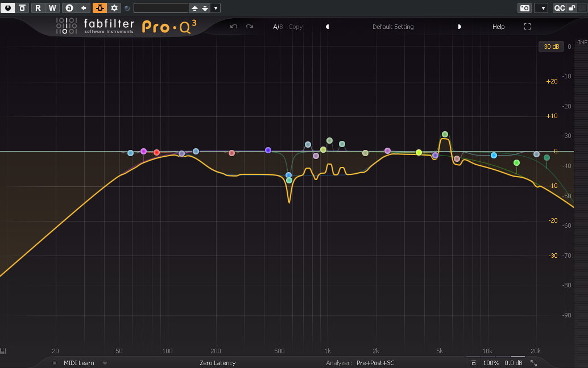
Task: Go to the previous preset arrow
Action: tap(328, 27)
